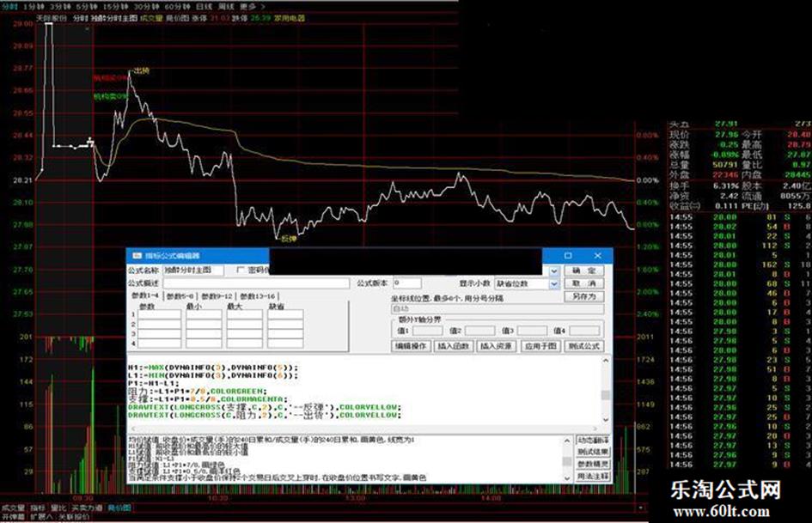
Task: Click the 公式版本 input field
Action: click(407, 283)
